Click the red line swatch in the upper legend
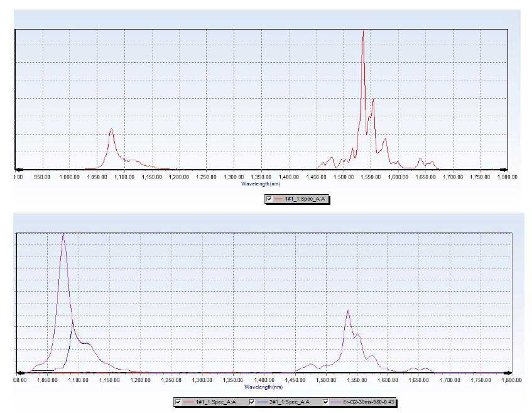The width and height of the screenshot is (532, 413). [x=279, y=199]
